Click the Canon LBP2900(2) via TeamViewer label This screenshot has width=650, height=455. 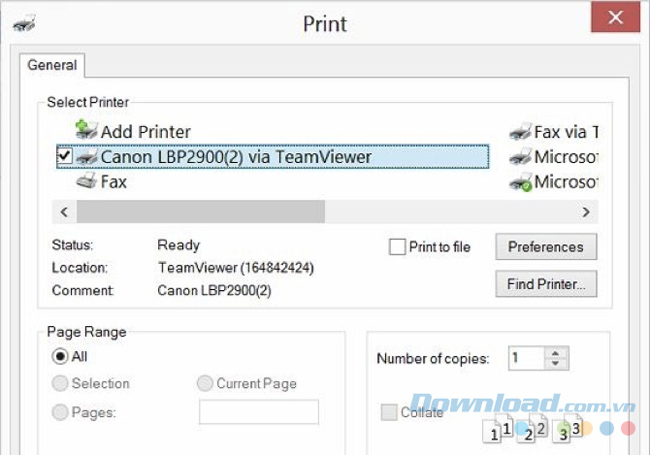[x=236, y=157]
